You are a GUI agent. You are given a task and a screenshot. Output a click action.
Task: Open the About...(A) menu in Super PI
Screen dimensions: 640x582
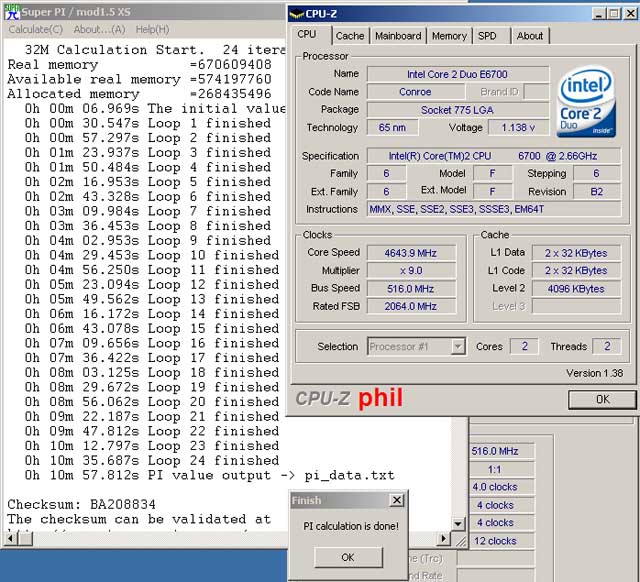click(x=99, y=29)
